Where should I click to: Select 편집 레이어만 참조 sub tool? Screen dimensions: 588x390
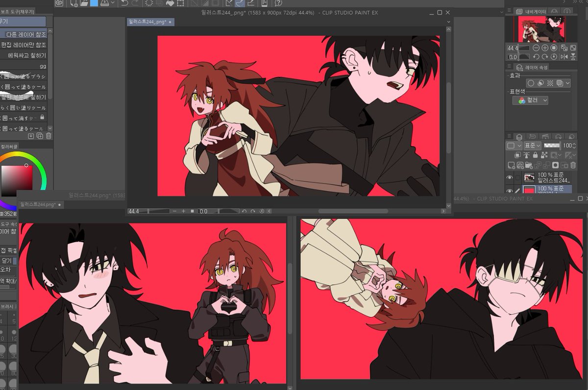24,45
